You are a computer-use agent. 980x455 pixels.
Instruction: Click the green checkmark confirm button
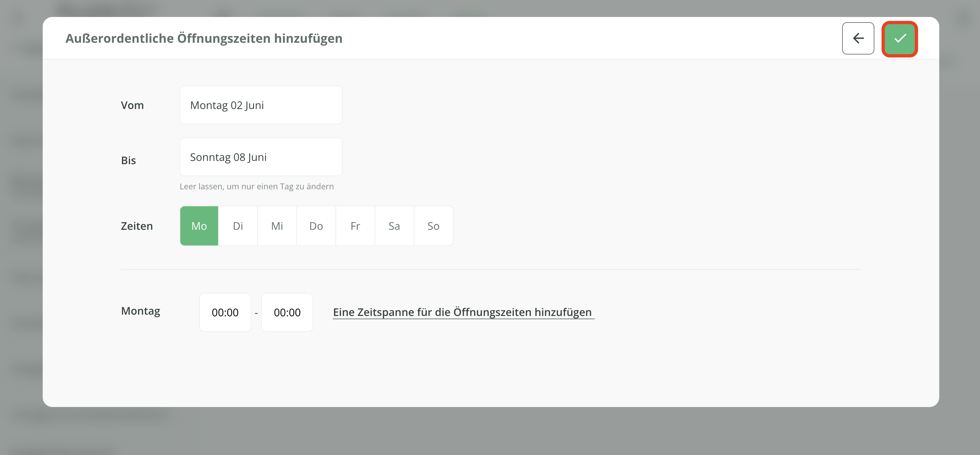coord(899,39)
